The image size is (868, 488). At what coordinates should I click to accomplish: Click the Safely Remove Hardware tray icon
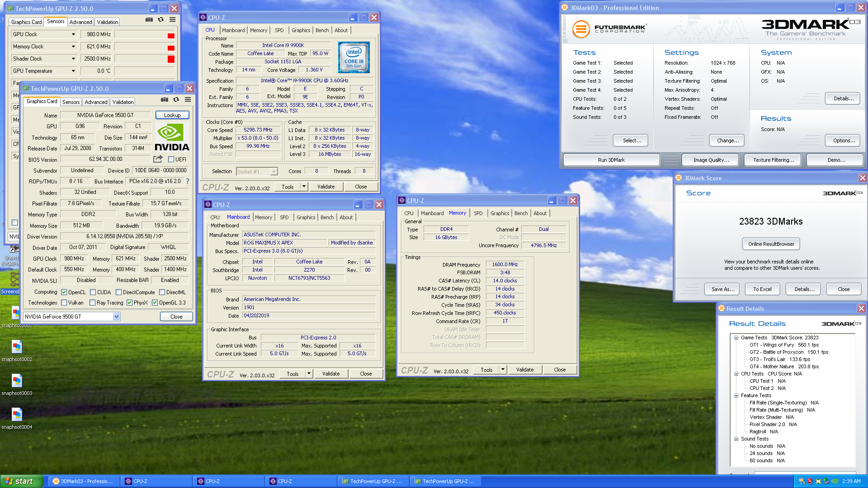(826, 481)
